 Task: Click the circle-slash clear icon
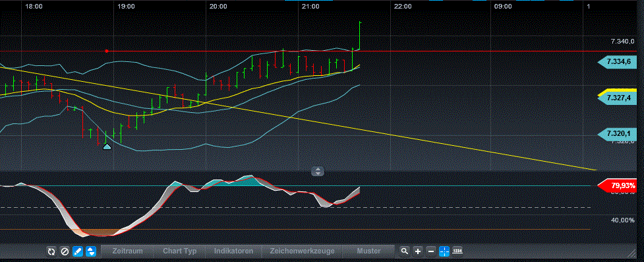(65, 251)
